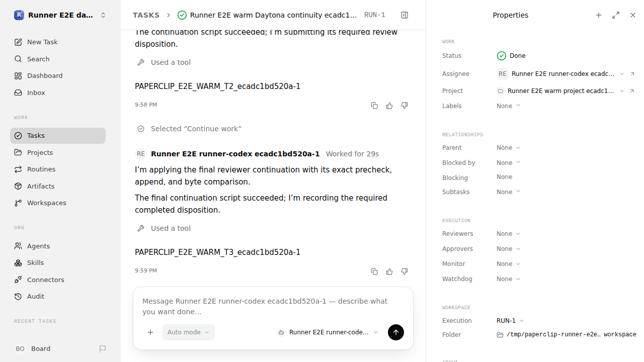The height and width of the screenshot is (362, 644).
Task: Expand the Properties panel to full size
Action: click(x=616, y=15)
